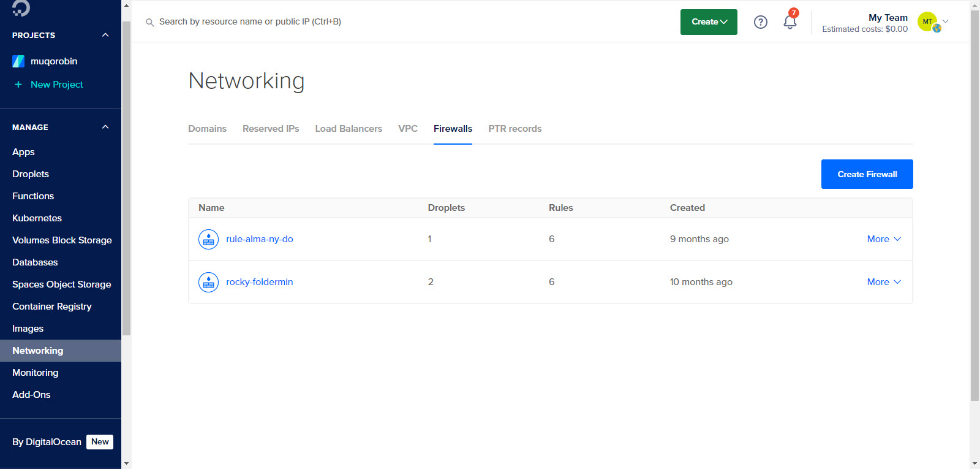Click the search magnifier icon

click(149, 23)
